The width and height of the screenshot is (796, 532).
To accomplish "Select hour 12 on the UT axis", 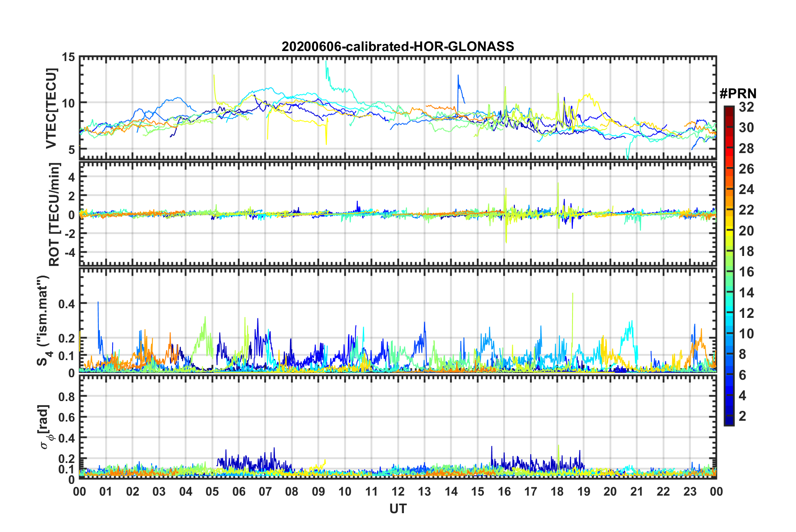I will (x=398, y=491).
